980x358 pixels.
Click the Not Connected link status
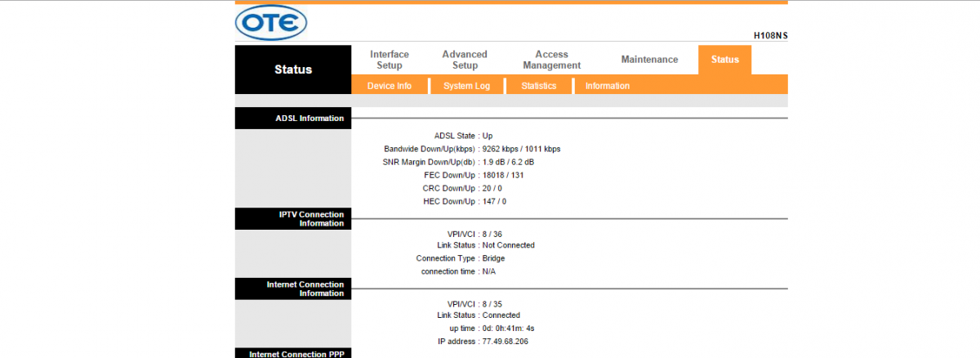[509, 245]
